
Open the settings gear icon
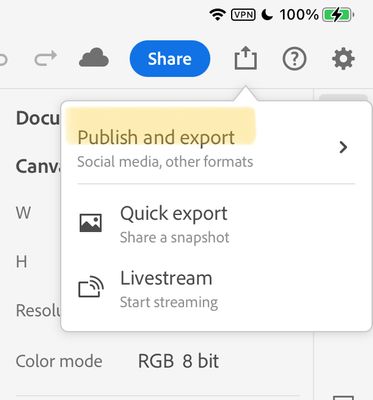[343, 59]
